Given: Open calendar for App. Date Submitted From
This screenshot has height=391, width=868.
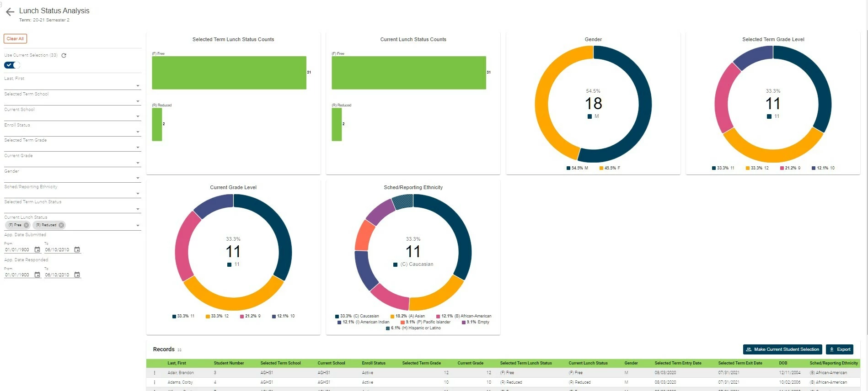Looking at the screenshot, I should (38, 250).
